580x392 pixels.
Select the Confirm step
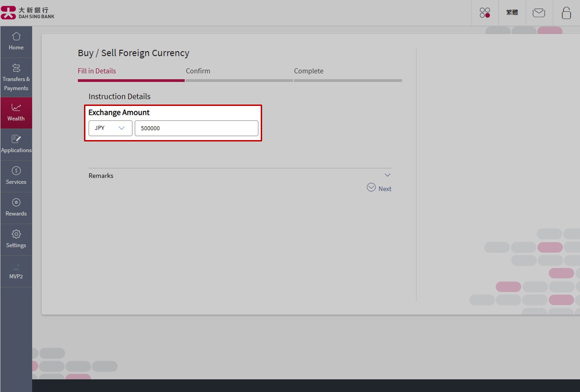coord(198,71)
